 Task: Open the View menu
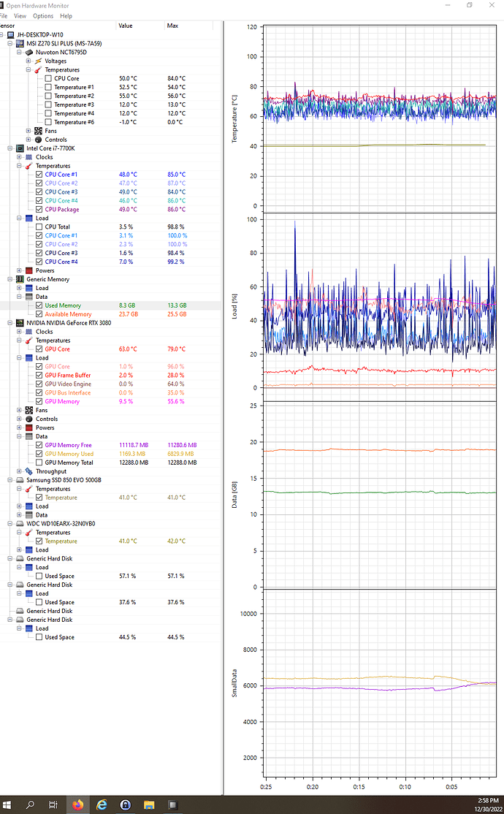pyautogui.click(x=20, y=16)
